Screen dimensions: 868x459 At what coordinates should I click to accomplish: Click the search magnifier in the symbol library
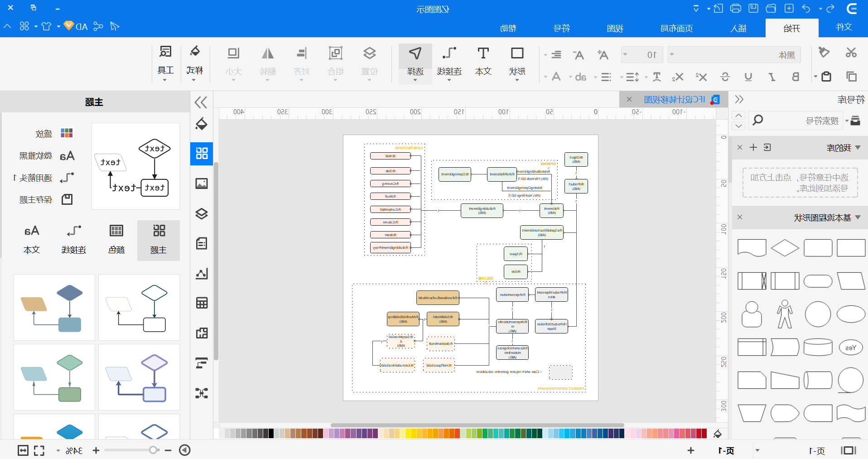pos(757,120)
